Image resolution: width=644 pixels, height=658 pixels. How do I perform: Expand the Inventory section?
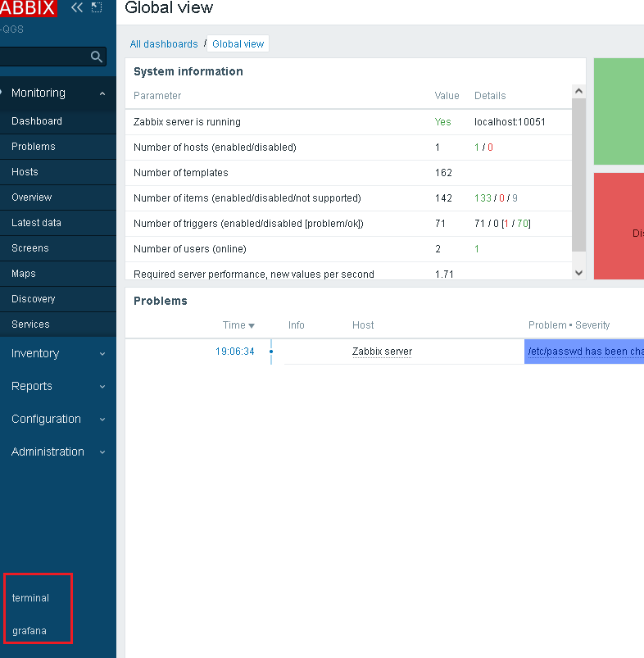coord(58,353)
